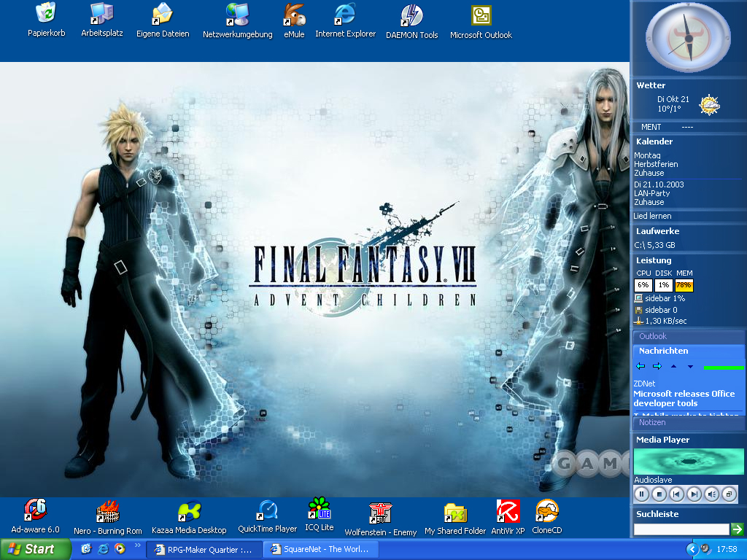
Task: Click the DISK 1% meter box
Action: (664, 285)
